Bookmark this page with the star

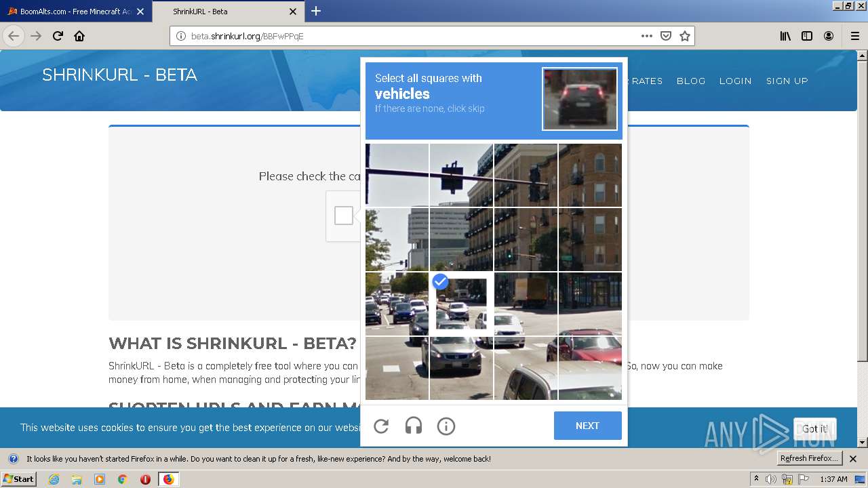685,36
